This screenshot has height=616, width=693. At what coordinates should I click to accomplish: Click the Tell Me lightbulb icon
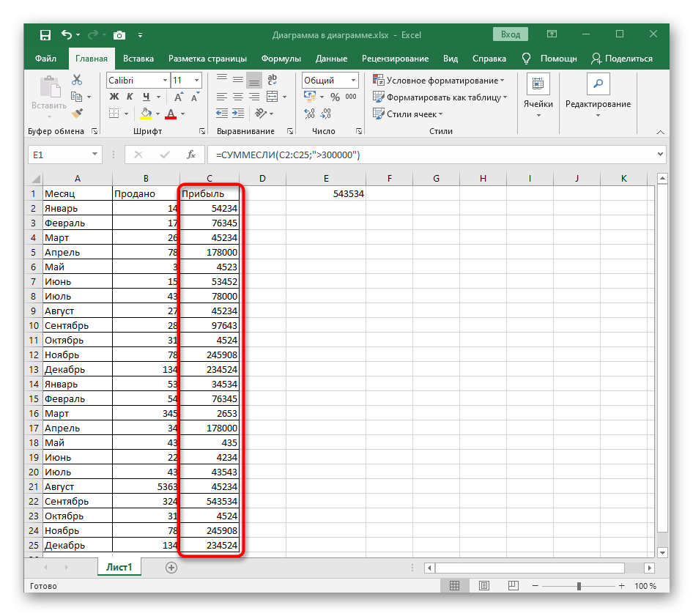(x=526, y=59)
